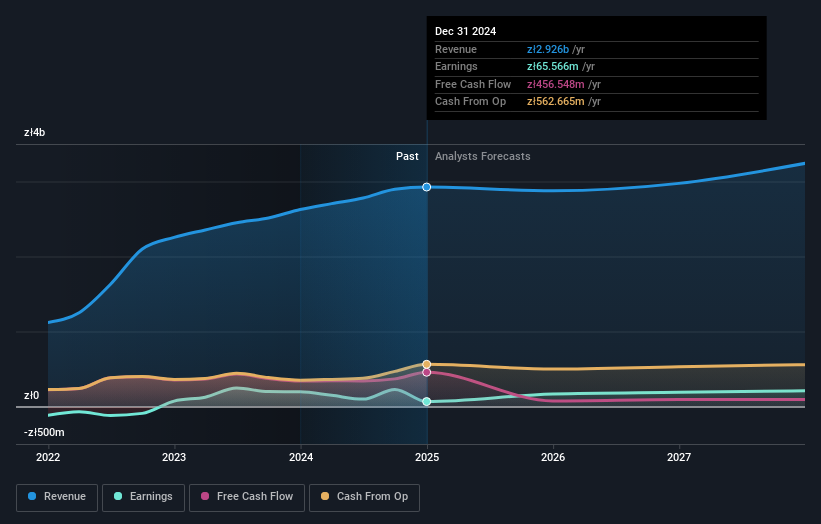The image size is (821, 524).
Task: Click the Dec 31 2024 tooltip date
Action: click(465, 31)
